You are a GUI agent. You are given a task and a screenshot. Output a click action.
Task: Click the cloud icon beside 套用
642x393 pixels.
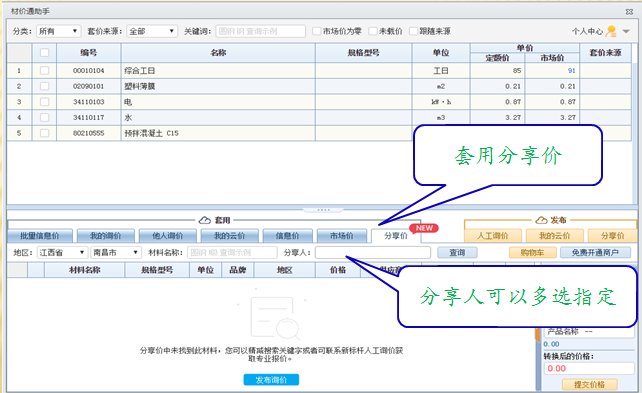(x=205, y=220)
